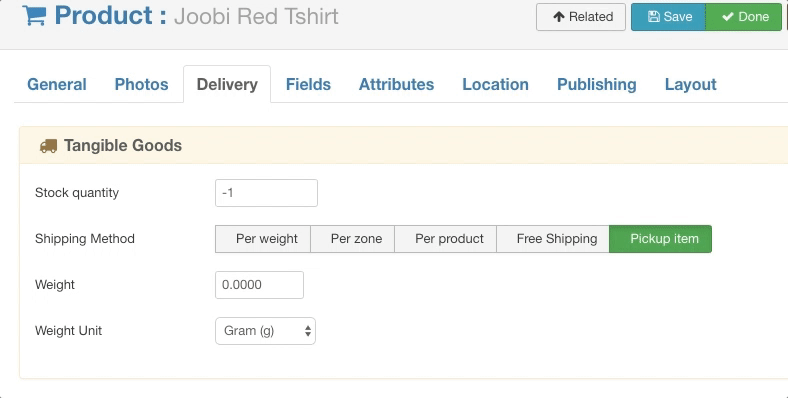
Task: Go to the Fields tab
Action: pyautogui.click(x=309, y=84)
